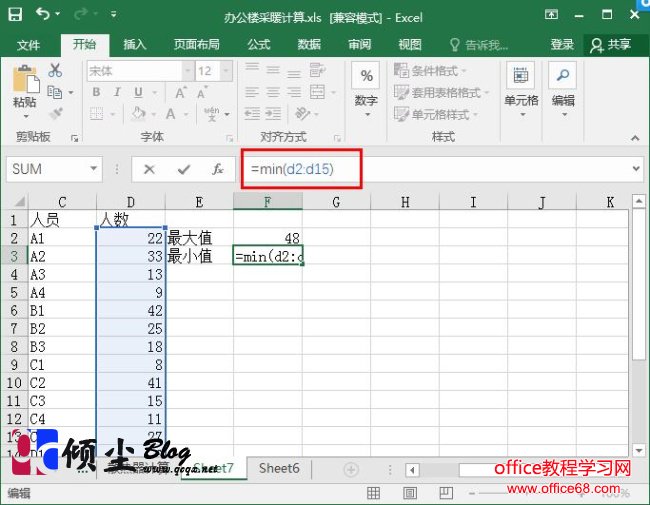Open the 编辑 editing dropdown

[563, 90]
